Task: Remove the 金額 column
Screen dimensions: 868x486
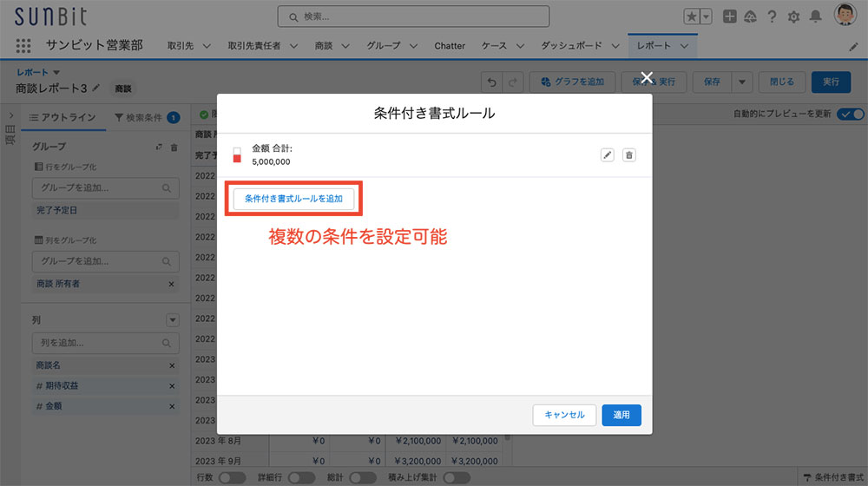Action: click(x=172, y=407)
